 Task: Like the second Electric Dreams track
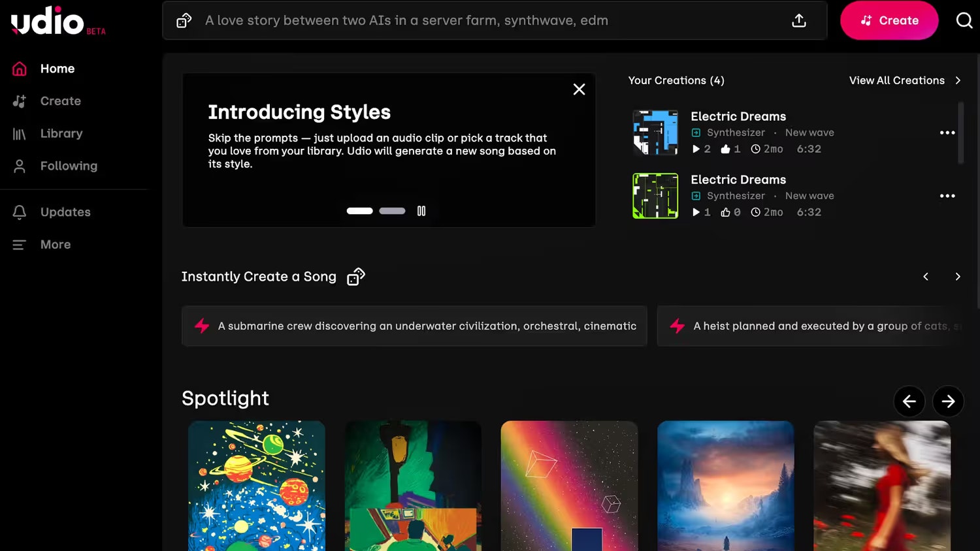point(725,212)
